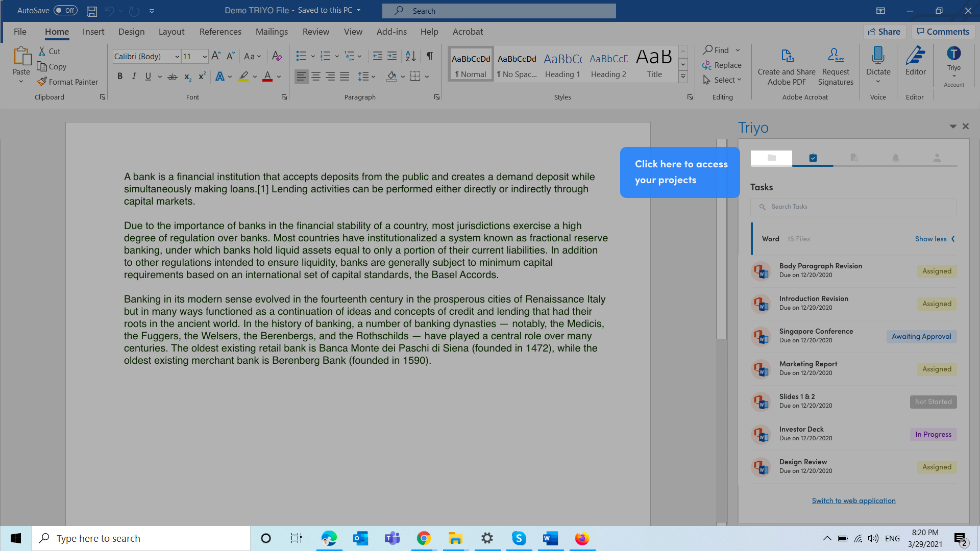Viewport: 980px width, 551px height.
Task: Click the Search Tasks field
Action: coord(853,207)
